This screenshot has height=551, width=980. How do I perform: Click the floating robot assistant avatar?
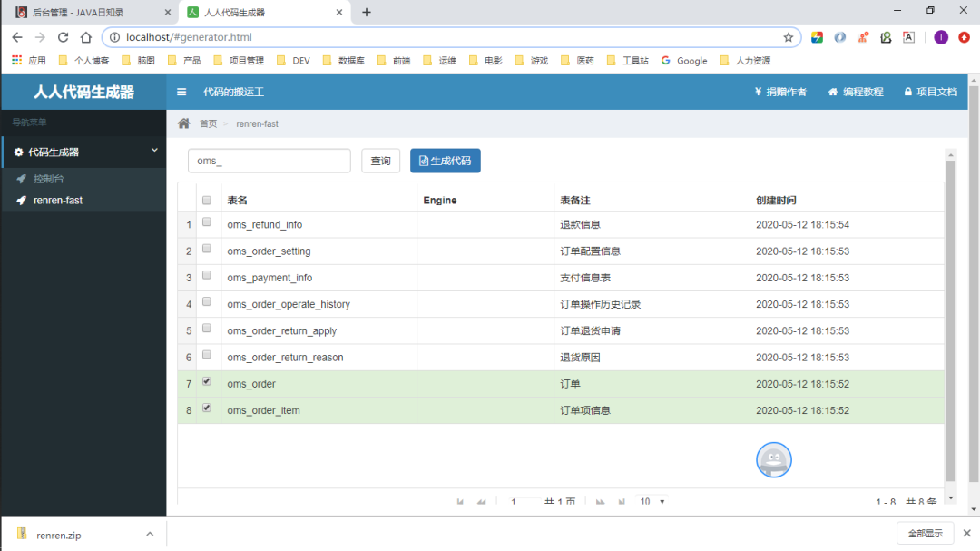pyautogui.click(x=773, y=460)
